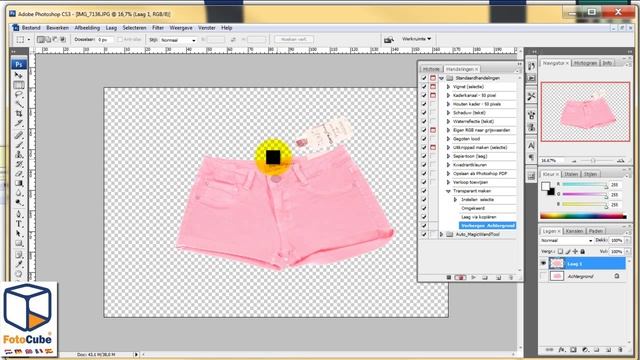
Task: Open the Bestand menu
Action: (31, 28)
